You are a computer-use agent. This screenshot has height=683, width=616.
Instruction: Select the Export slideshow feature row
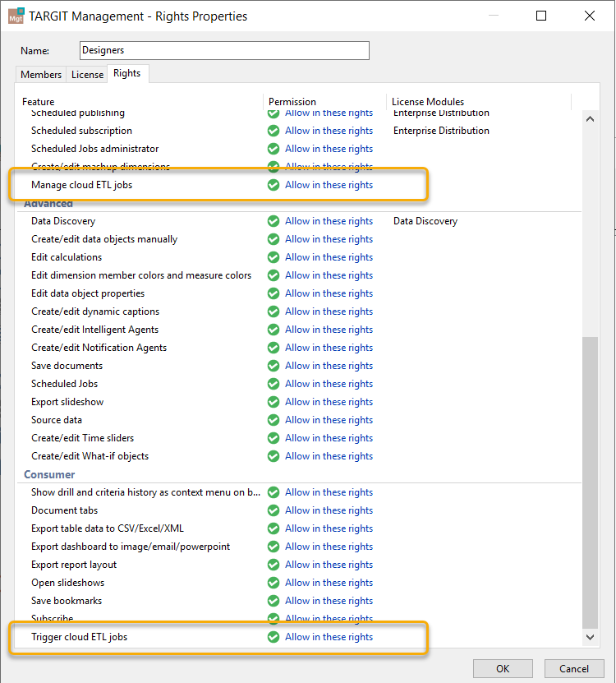click(x=299, y=402)
